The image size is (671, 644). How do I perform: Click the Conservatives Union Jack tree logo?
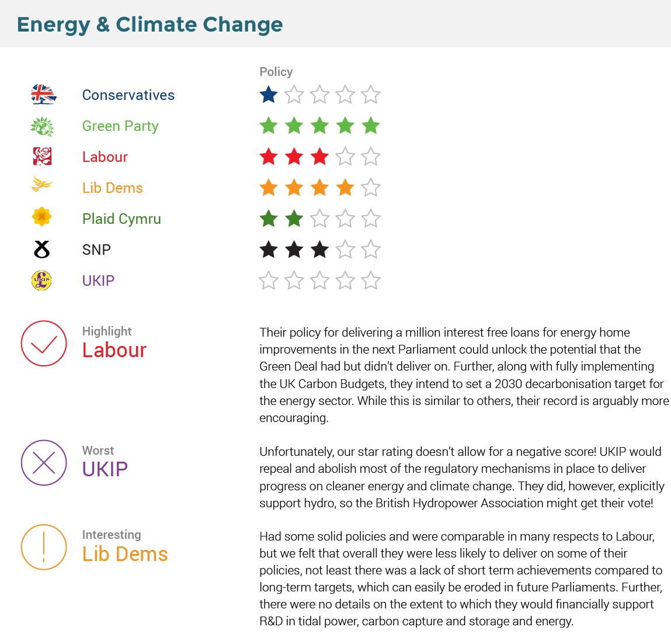click(x=43, y=95)
